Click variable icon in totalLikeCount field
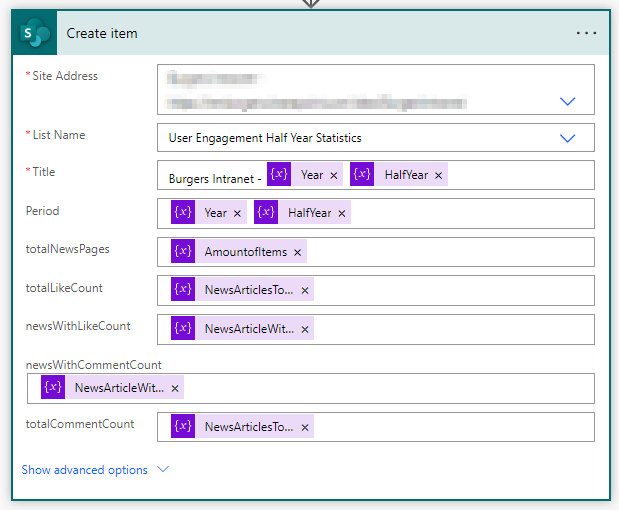 pos(183,289)
